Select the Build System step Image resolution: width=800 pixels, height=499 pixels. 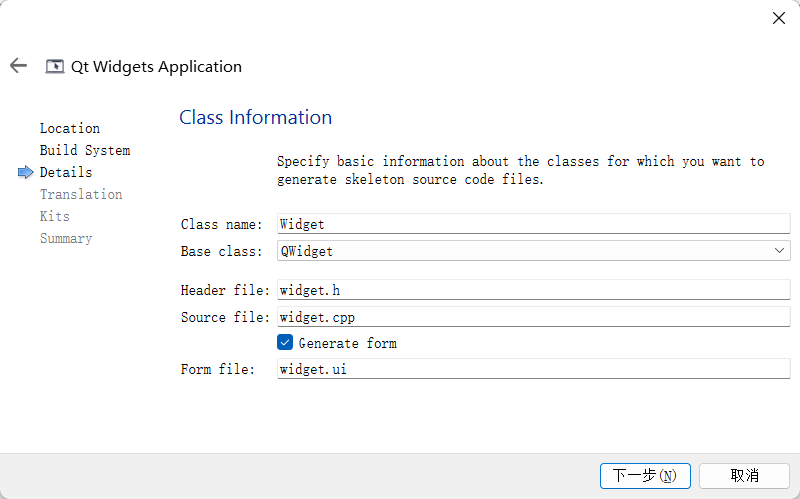(x=85, y=151)
